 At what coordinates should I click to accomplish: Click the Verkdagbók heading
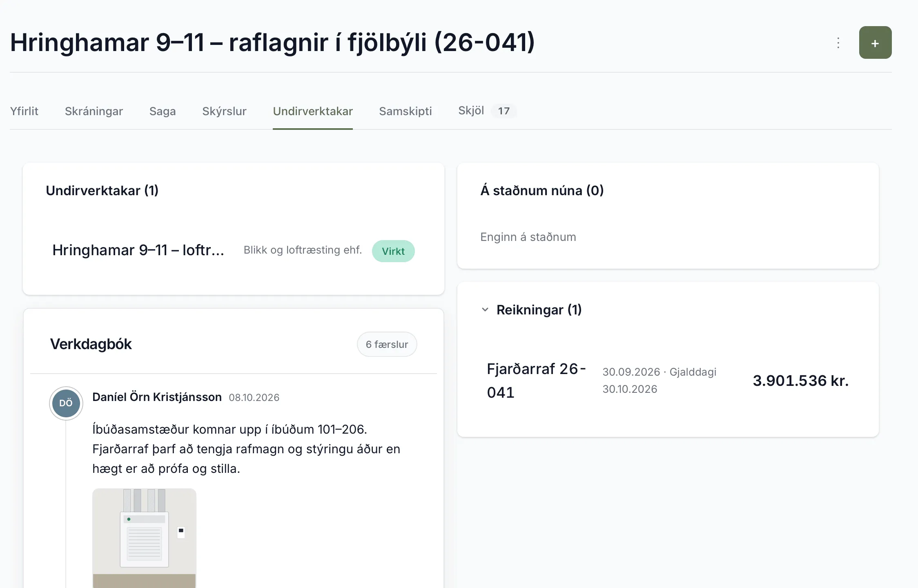tap(91, 344)
